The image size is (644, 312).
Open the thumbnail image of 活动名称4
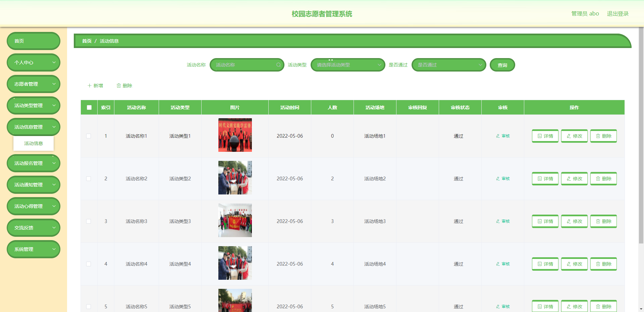235,263
